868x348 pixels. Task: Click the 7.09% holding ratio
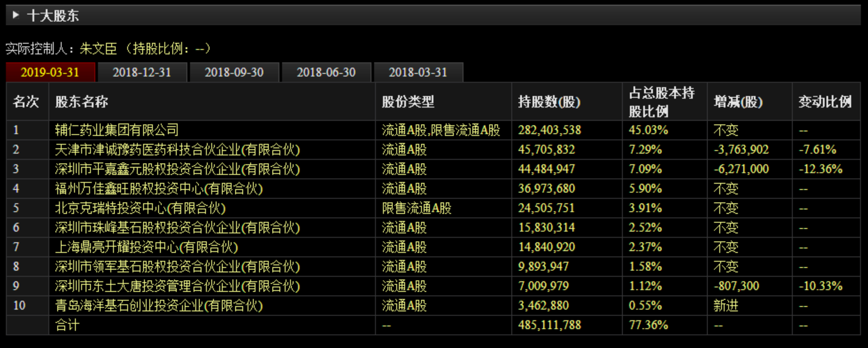pos(646,169)
